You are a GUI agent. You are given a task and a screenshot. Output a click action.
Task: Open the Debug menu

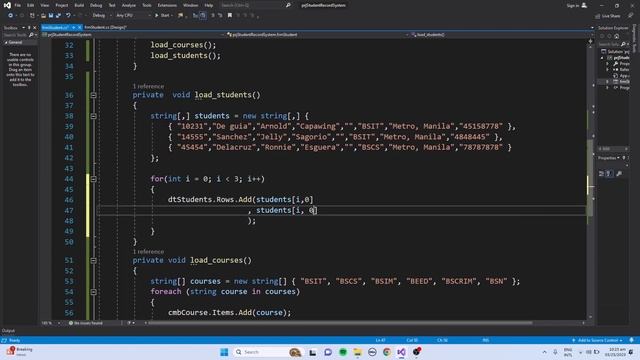tap(96, 5)
